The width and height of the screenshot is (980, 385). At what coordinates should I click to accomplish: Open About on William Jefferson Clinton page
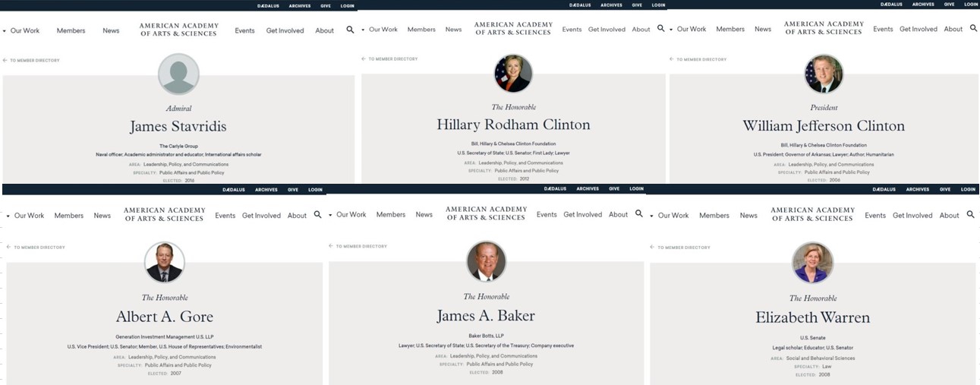pyautogui.click(x=953, y=29)
